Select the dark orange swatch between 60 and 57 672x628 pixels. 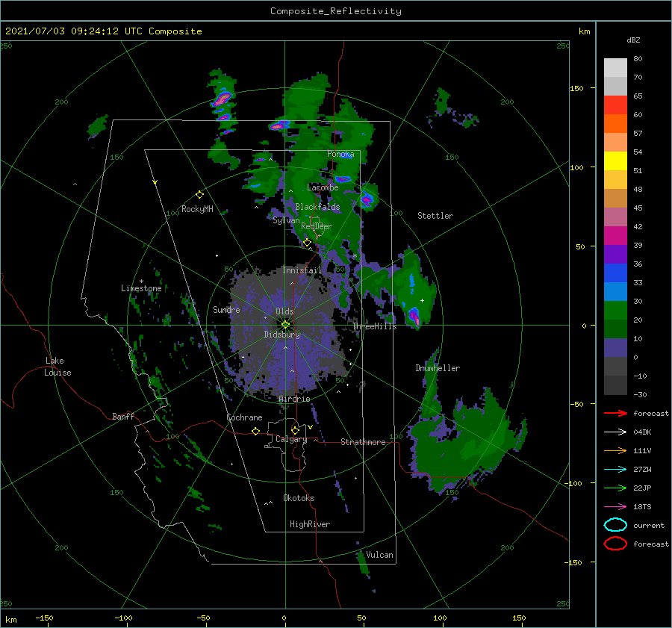pyautogui.click(x=615, y=124)
